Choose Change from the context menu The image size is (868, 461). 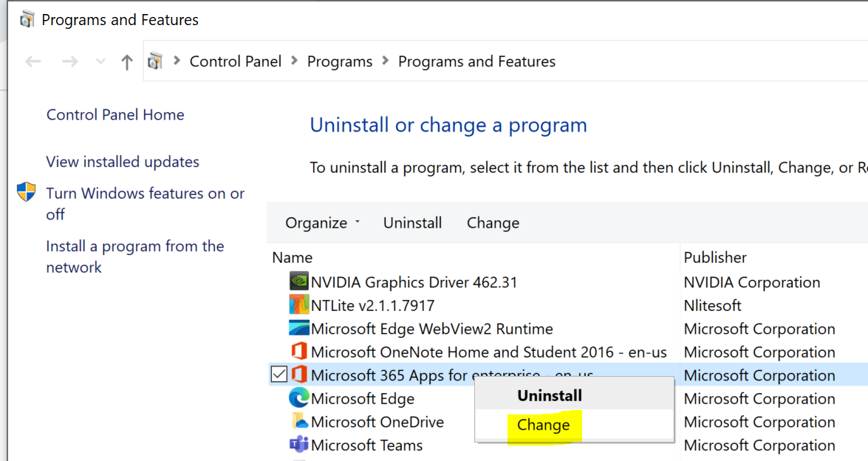[x=544, y=425]
